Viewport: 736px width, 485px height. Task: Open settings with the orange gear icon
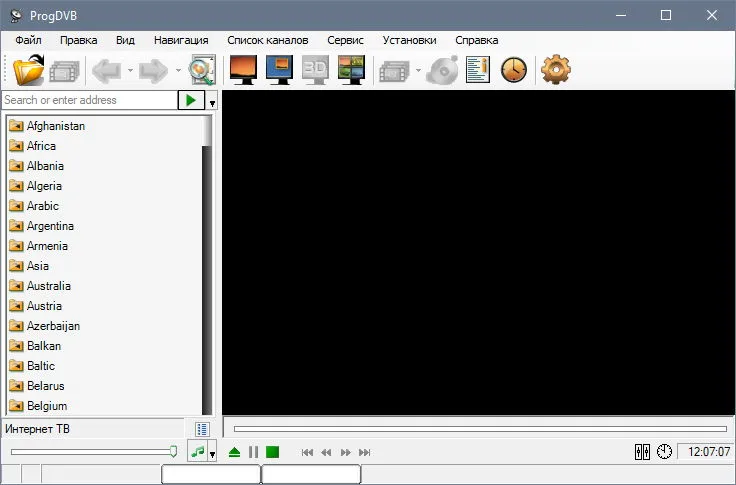tap(556, 69)
